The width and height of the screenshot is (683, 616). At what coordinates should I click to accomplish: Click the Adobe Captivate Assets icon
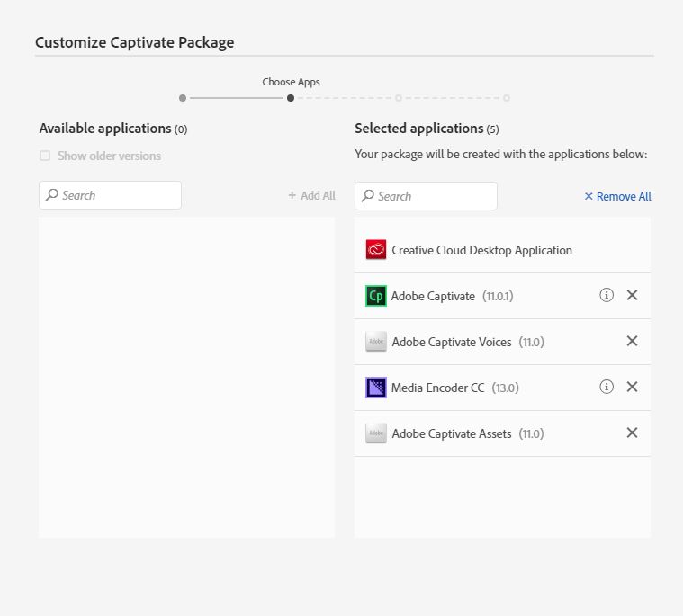[x=376, y=433]
